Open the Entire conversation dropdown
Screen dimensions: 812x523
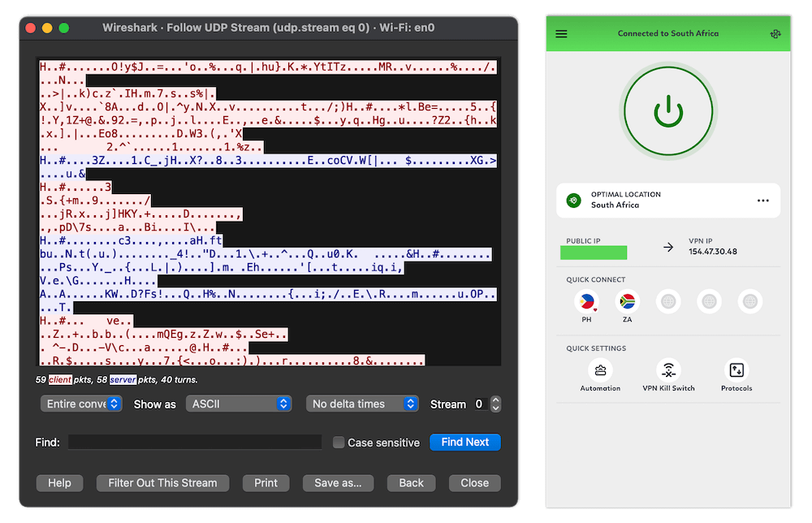coord(81,404)
